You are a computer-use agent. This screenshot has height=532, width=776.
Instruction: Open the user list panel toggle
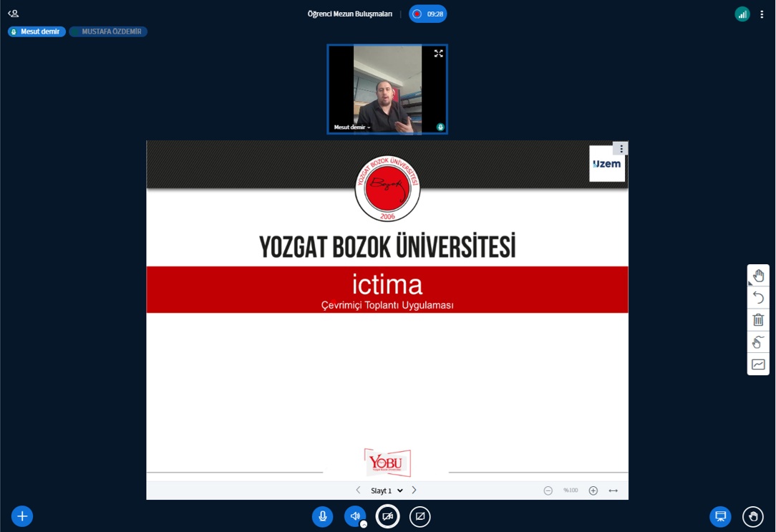(13, 14)
